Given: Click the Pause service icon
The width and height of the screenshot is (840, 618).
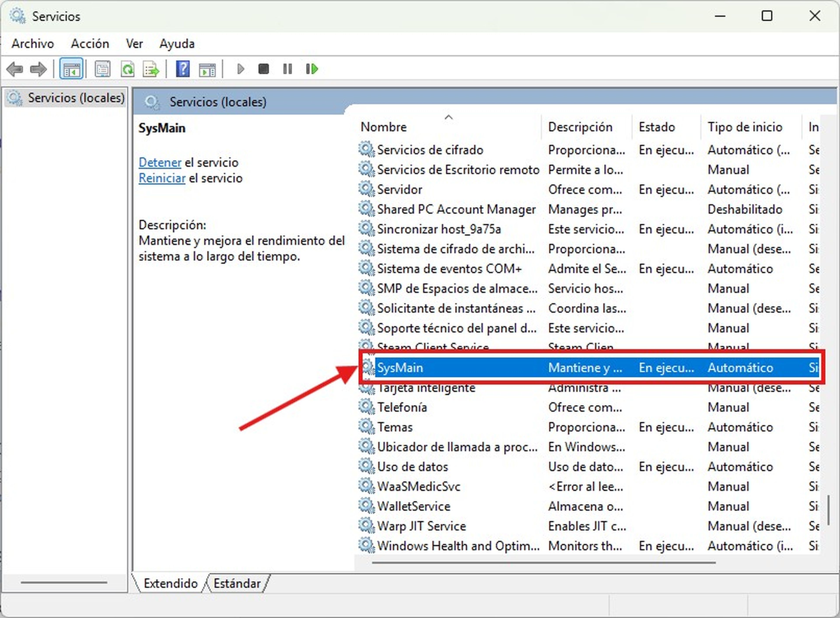Looking at the screenshot, I should click(287, 69).
